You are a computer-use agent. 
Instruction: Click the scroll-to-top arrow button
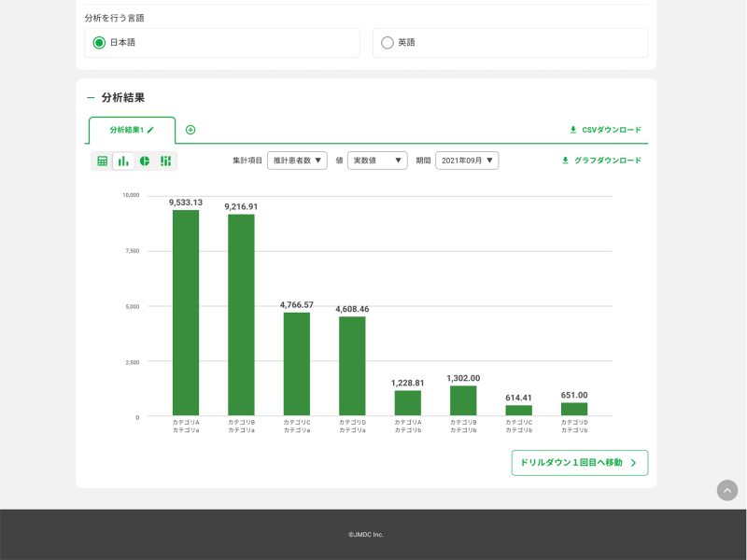tap(726, 490)
